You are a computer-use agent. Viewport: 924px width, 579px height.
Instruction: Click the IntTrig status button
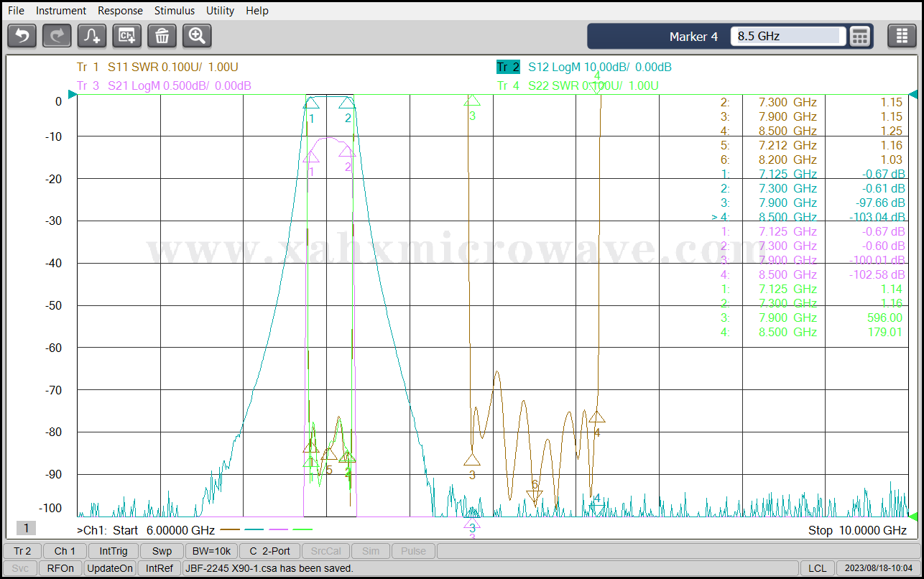(x=114, y=551)
